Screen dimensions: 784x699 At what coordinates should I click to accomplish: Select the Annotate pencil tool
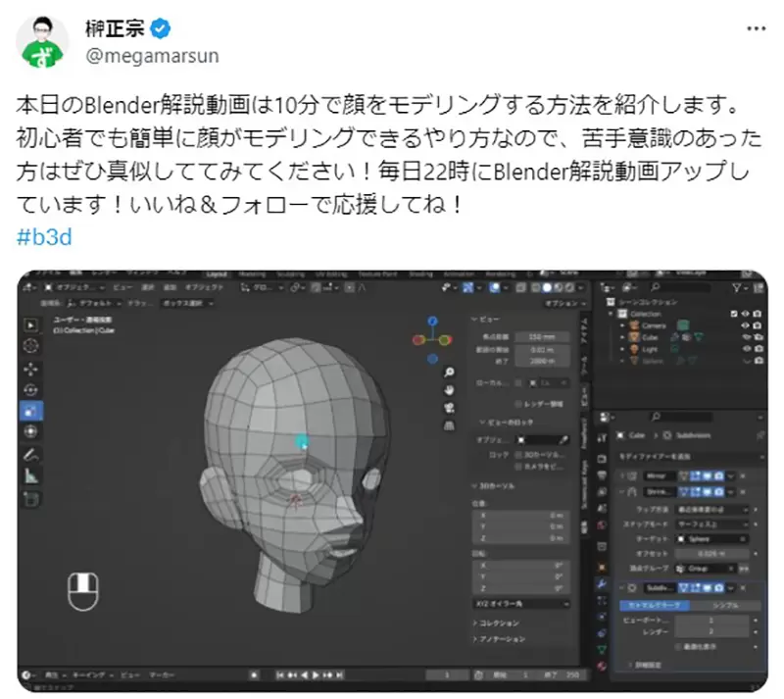coord(31,455)
